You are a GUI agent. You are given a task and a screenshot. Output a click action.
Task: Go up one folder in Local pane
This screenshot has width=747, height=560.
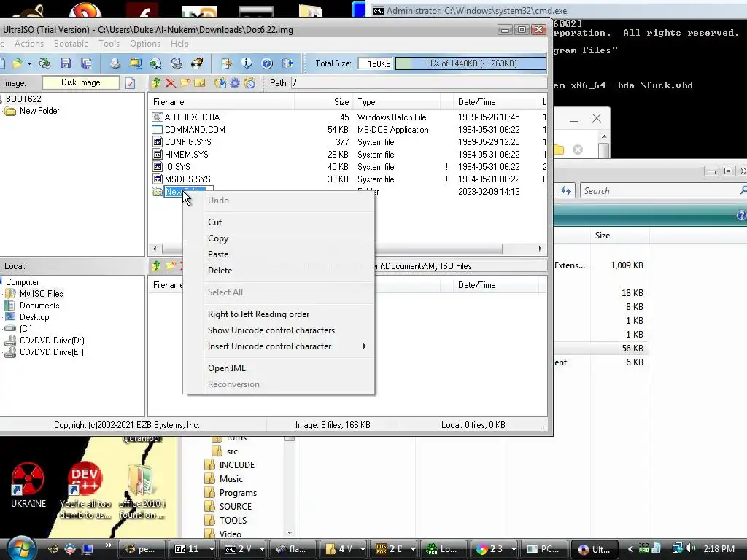[156, 265]
